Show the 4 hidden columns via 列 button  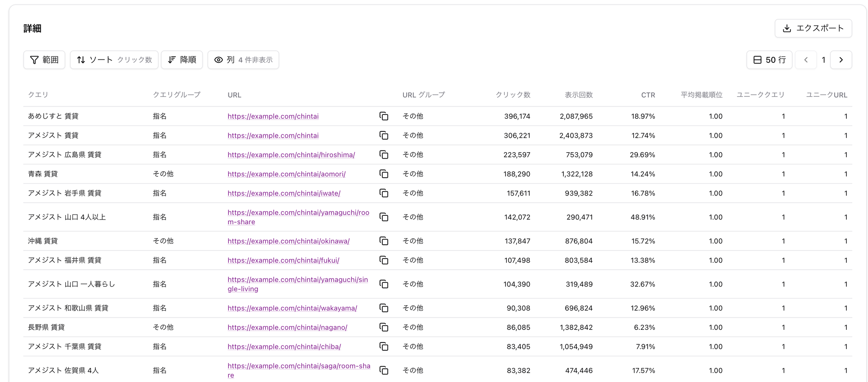[243, 60]
